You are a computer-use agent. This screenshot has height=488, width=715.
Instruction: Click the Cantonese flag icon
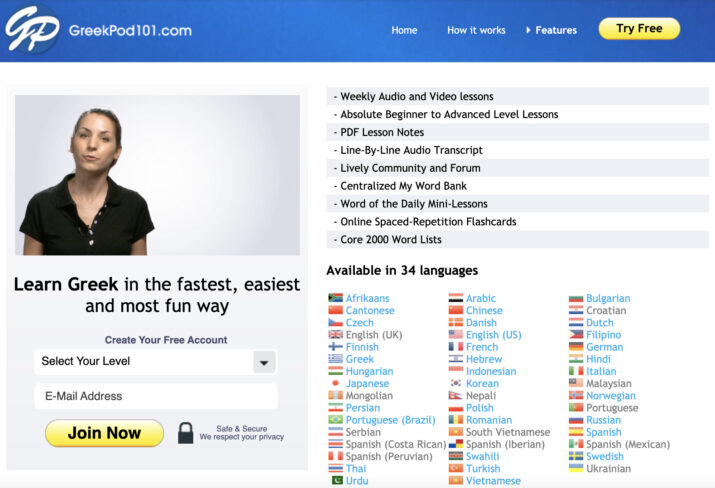(336, 310)
